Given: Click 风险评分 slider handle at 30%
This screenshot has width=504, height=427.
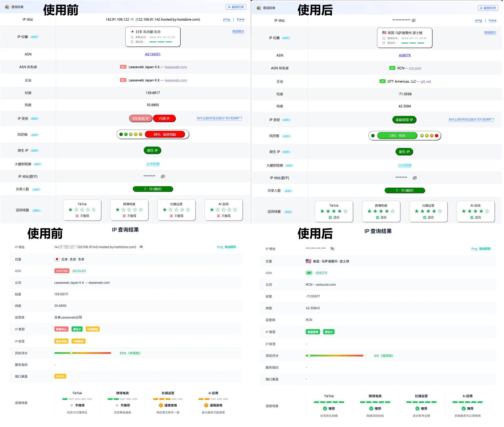Looking at the screenshot, I should click(x=71, y=353).
